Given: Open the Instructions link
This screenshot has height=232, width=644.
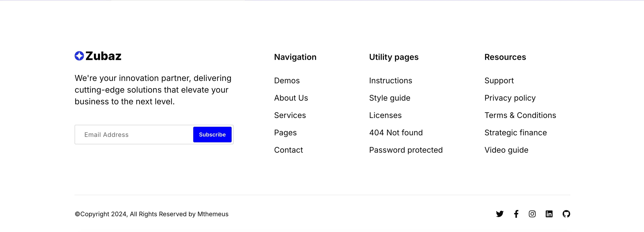Looking at the screenshot, I should [391, 81].
